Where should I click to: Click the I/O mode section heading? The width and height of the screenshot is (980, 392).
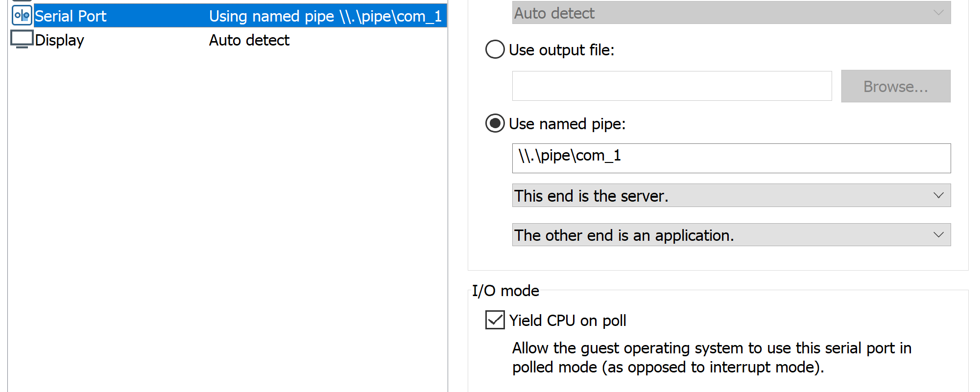505,290
